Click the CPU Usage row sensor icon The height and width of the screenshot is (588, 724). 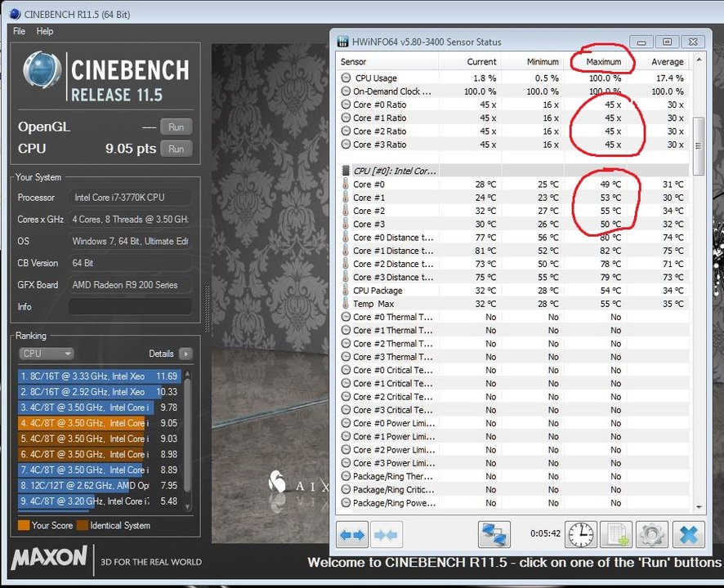pos(346,78)
